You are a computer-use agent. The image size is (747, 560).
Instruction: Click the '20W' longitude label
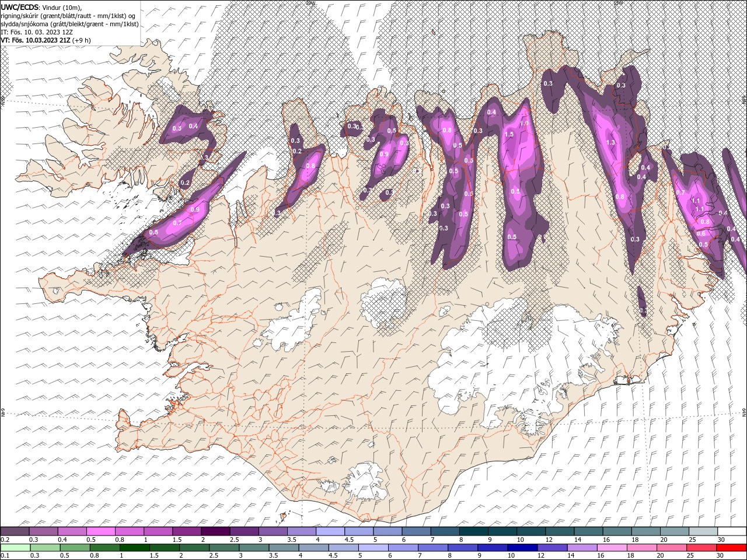310,3
